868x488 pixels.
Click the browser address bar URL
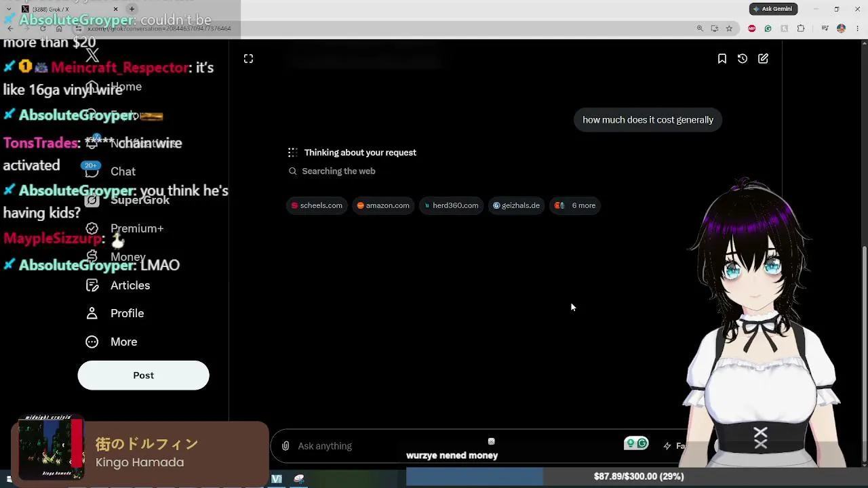(x=159, y=28)
